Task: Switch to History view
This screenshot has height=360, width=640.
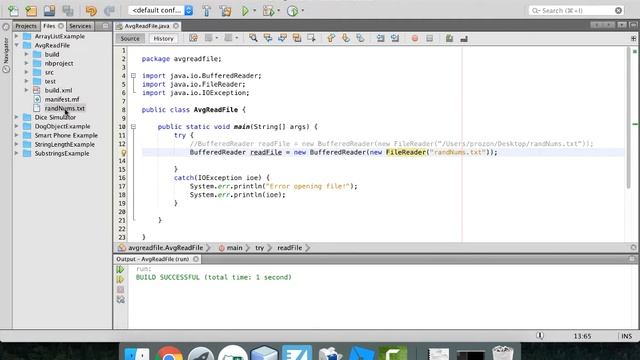Action: (x=164, y=38)
